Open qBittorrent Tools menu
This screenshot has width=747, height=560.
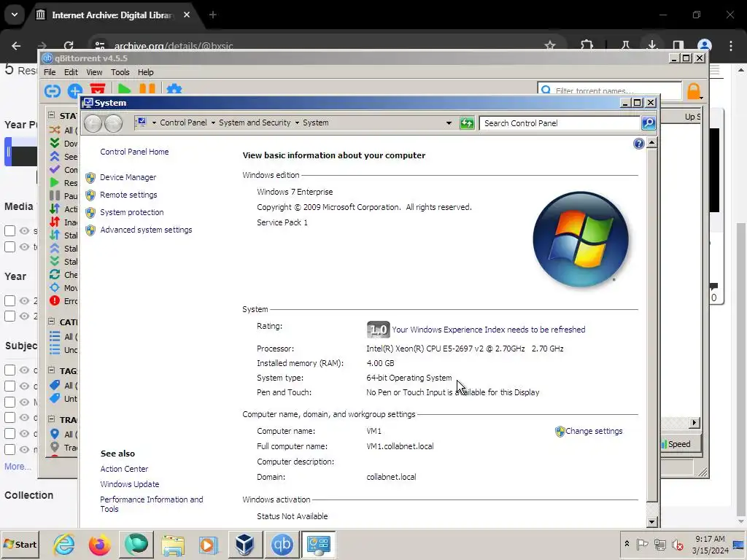[120, 72]
